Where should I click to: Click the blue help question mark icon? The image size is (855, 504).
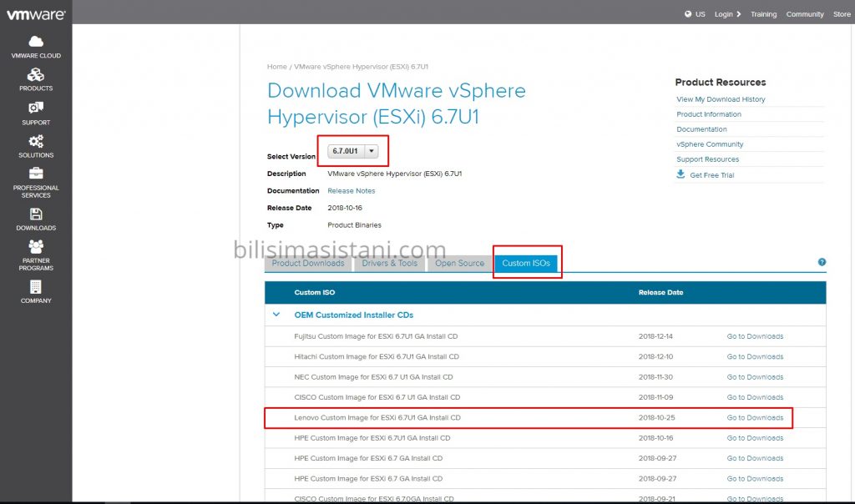click(822, 262)
